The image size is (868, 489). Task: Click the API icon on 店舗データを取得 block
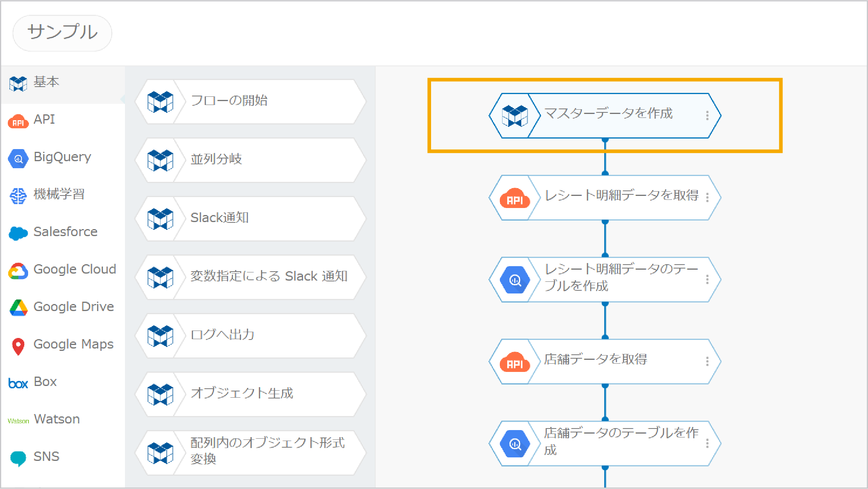pos(515,362)
